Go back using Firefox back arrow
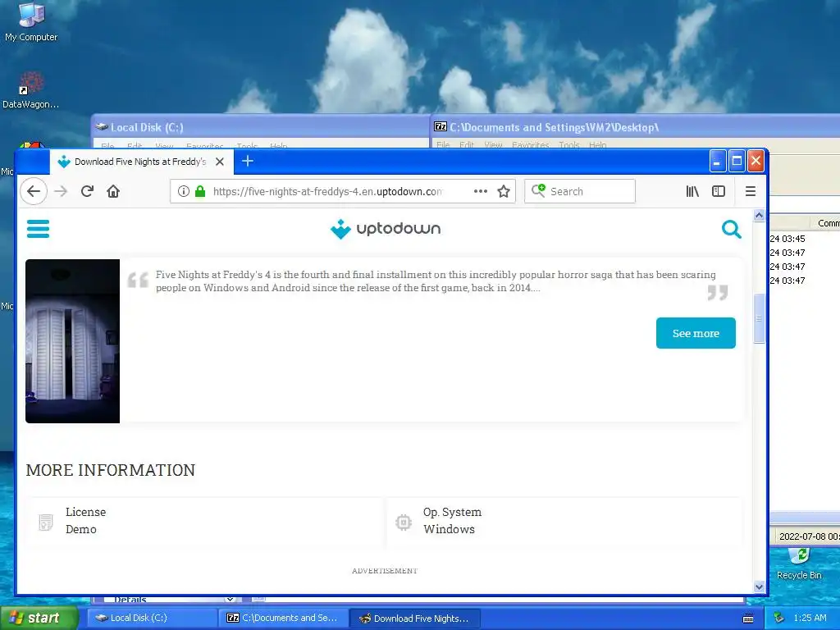 [34, 191]
